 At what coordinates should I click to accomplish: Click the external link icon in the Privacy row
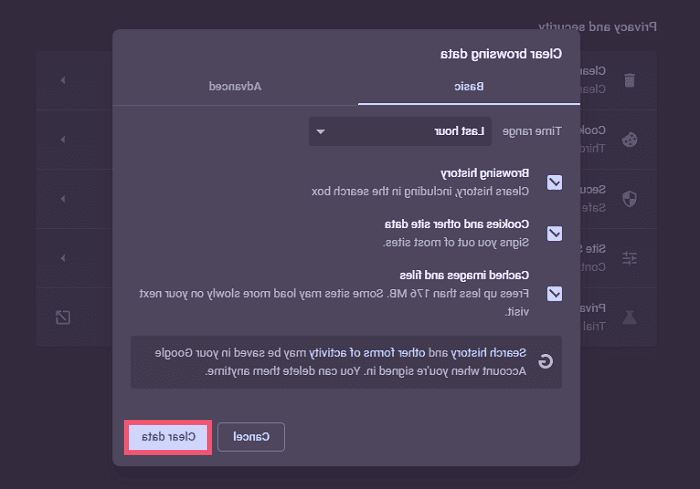point(63,317)
